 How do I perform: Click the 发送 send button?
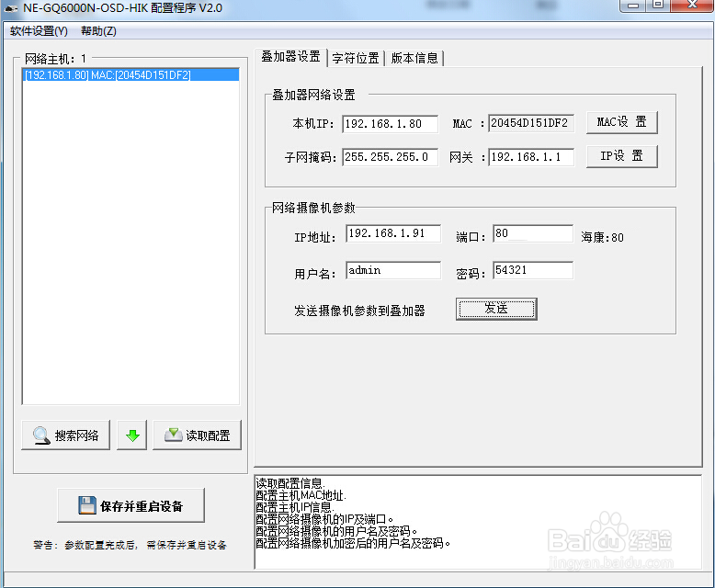click(496, 309)
